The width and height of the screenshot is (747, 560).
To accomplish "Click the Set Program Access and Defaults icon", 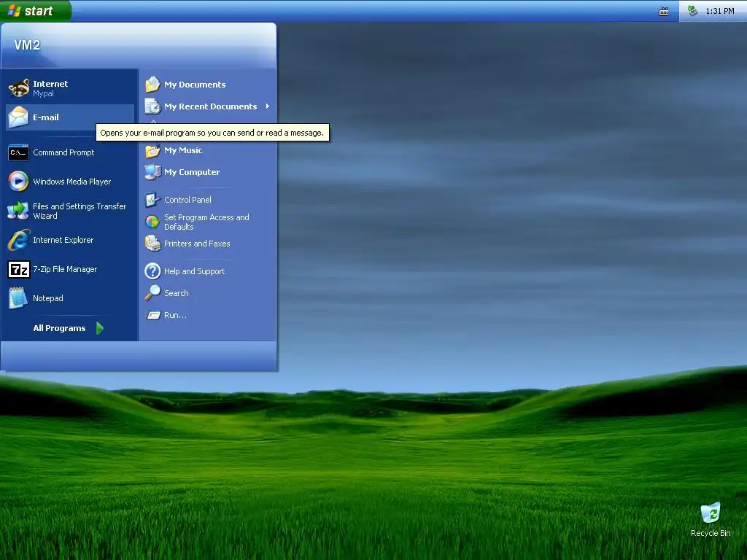I will tap(153, 222).
